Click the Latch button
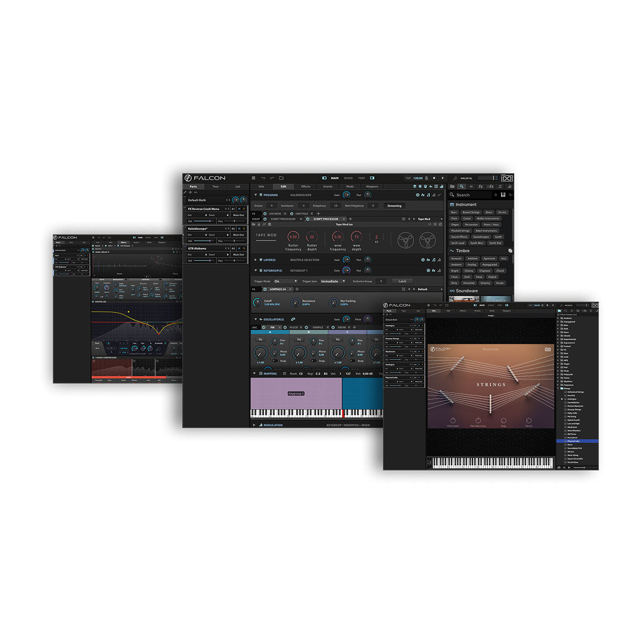The width and height of the screenshot is (644, 644). coord(402,281)
